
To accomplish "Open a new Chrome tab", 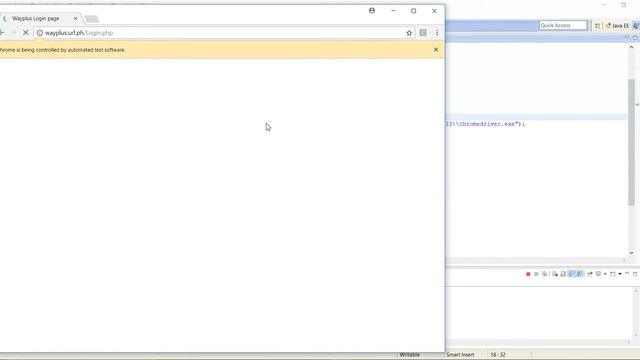I will (x=92, y=19).
